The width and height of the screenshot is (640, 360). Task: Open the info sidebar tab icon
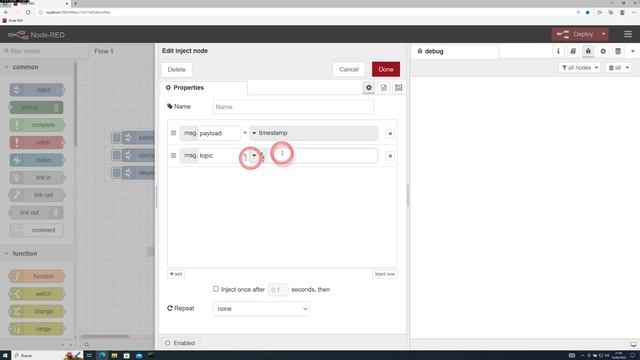coord(558,51)
